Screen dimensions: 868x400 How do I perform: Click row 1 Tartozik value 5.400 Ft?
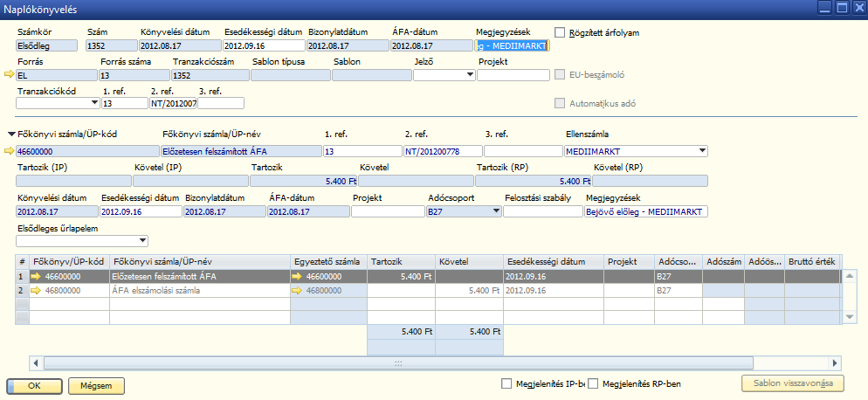[401, 277]
